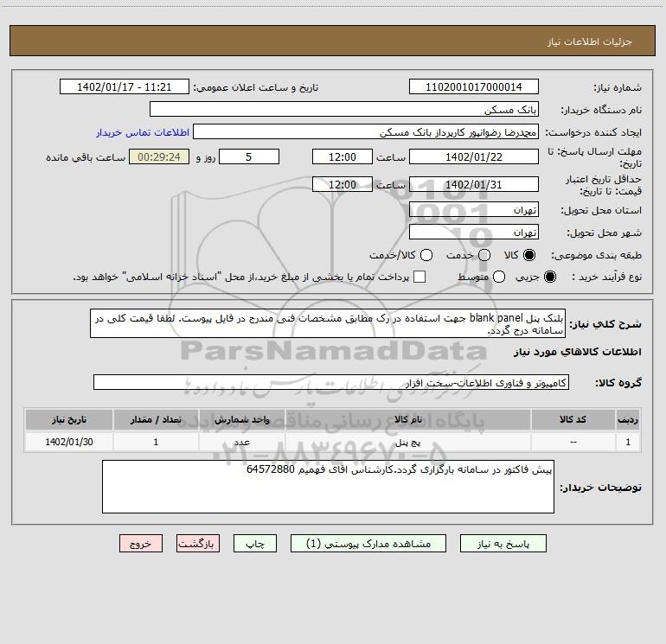
Task: Click the announcement date field 1402/01/17 - 11:21
Action: [x=125, y=86]
